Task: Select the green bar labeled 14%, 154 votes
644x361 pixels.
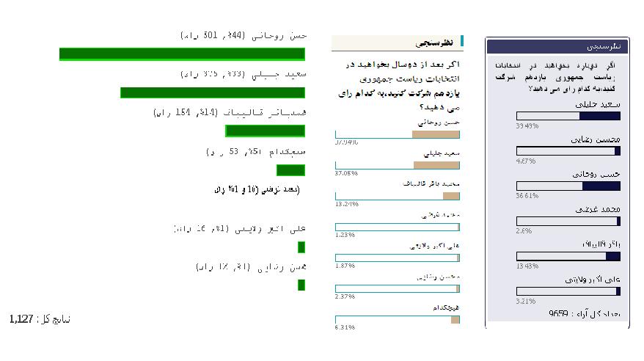Action: 266,131
